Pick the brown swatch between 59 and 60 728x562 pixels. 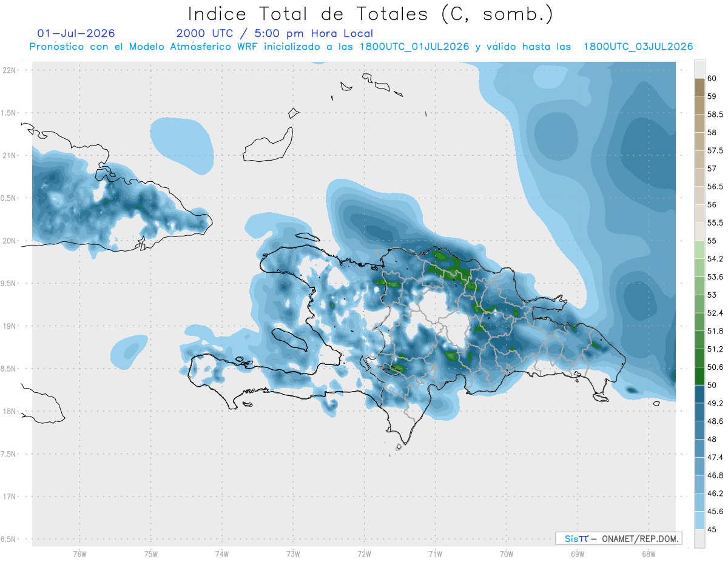(699, 87)
